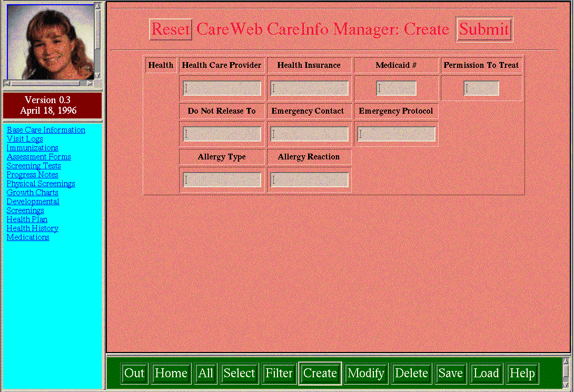Click the bottom toolbar frame's vertical scrollbar

coord(567,373)
